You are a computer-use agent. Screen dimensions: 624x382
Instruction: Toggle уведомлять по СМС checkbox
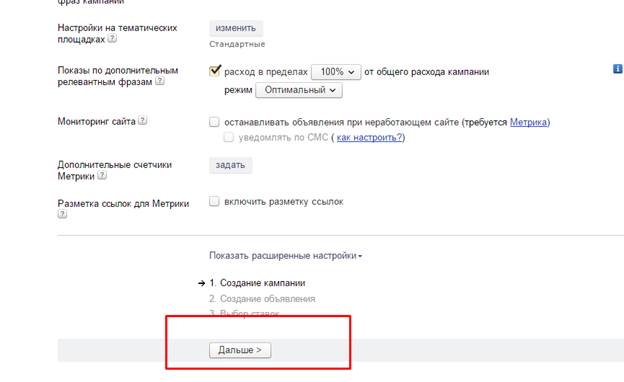point(228,137)
